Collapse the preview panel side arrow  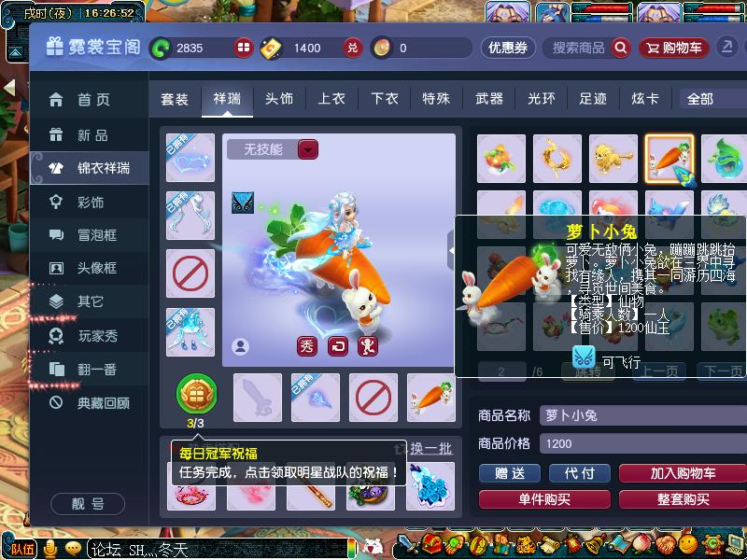coord(451,250)
